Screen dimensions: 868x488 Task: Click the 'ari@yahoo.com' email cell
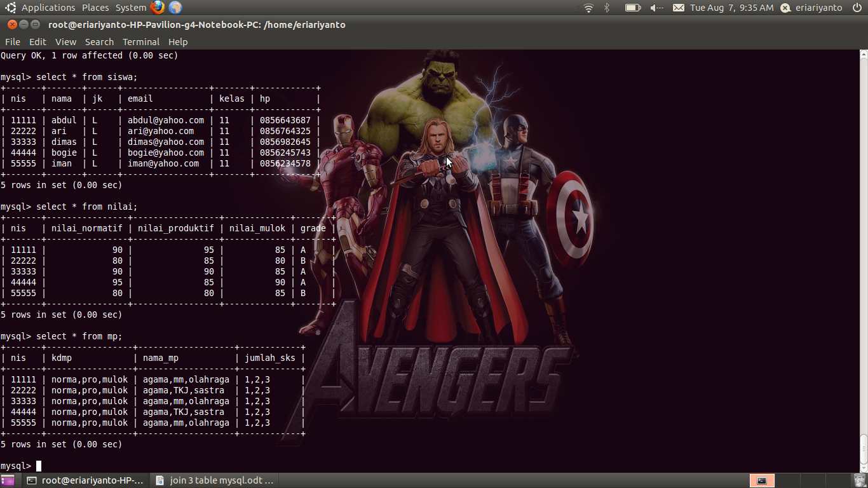pyautogui.click(x=161, y=131)
